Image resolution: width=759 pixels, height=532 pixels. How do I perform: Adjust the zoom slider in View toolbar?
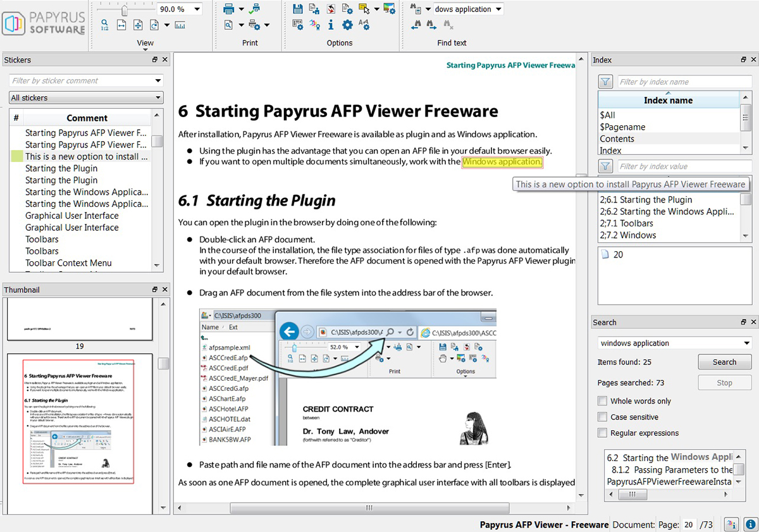tap(125, 9)
